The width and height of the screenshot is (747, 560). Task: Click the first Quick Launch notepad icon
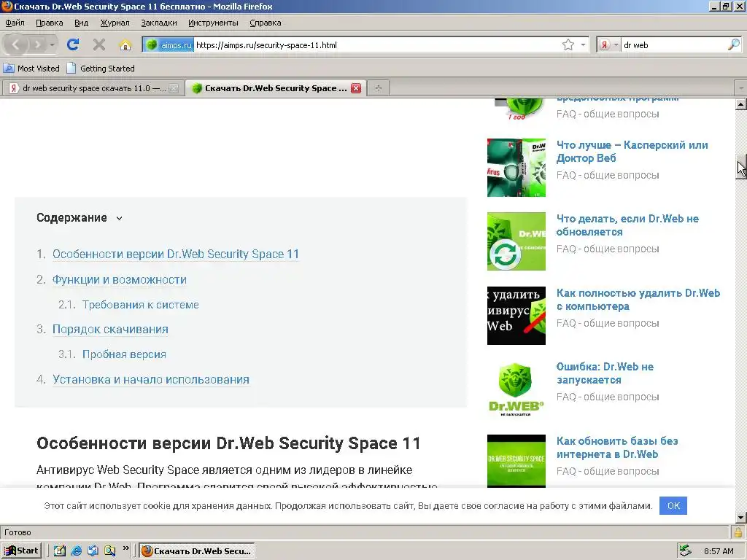click(x=60, y=551)
